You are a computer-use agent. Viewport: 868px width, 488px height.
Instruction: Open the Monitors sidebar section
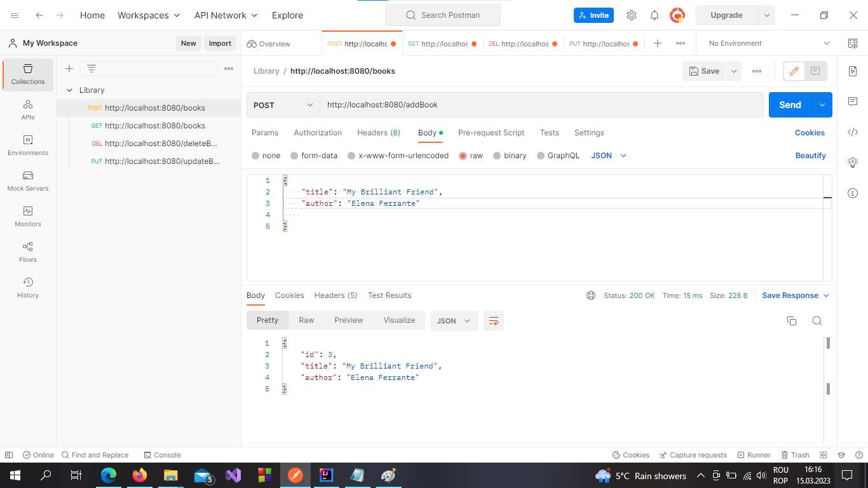28,217
